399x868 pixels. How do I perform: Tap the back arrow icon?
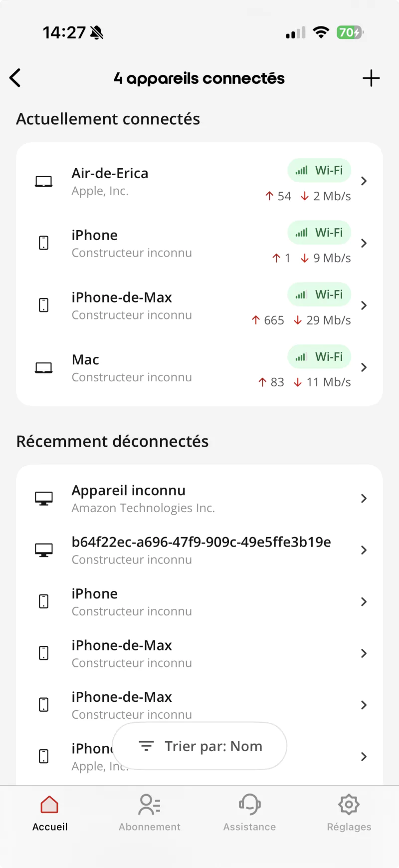point(15,78)
